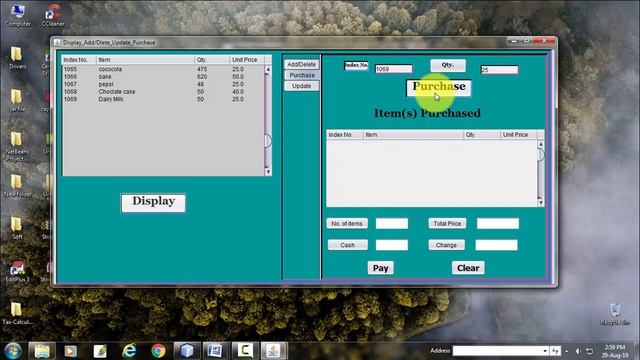Click the Total Price button
Viewport: 640px width, 360px height.
[447, 223]
